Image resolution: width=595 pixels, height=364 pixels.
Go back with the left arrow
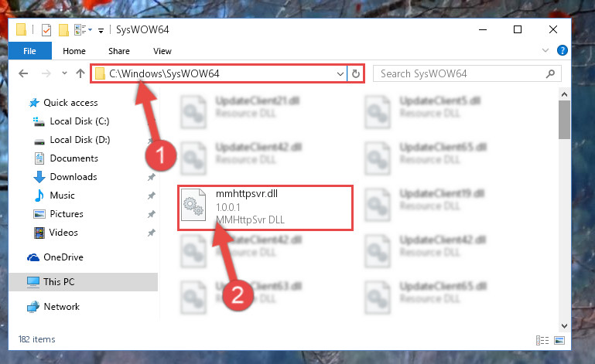23,73
